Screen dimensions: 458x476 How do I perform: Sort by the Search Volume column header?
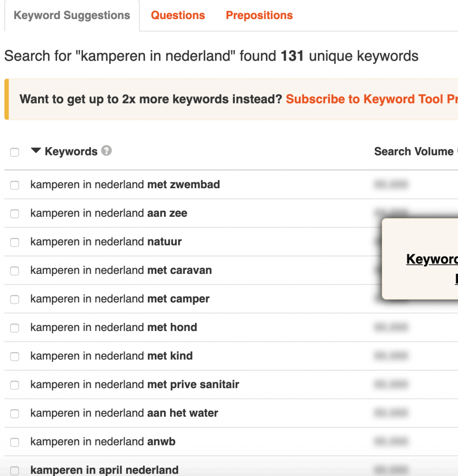[x=413, y=151]
